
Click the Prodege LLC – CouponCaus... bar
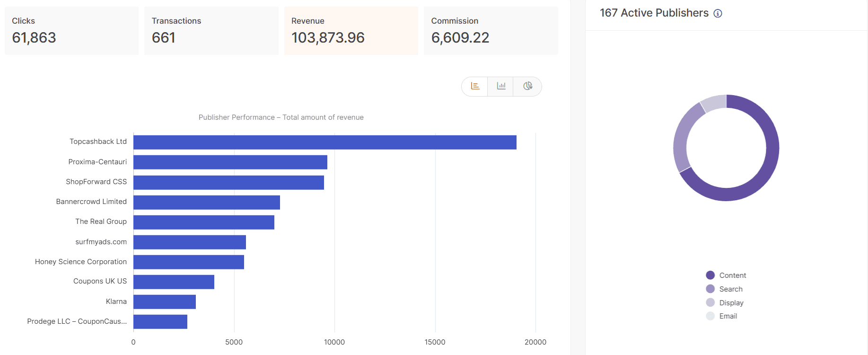160,322
